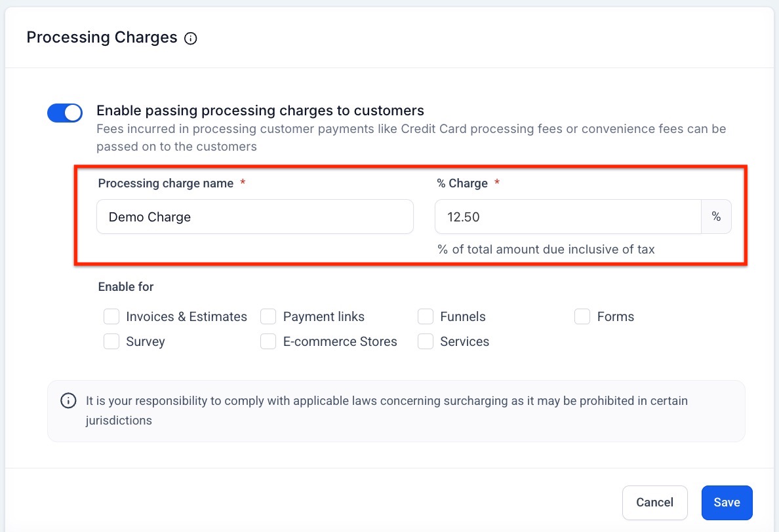779x532 pixels.
Task: Check the Payment links option
Action: pos(268,317)
